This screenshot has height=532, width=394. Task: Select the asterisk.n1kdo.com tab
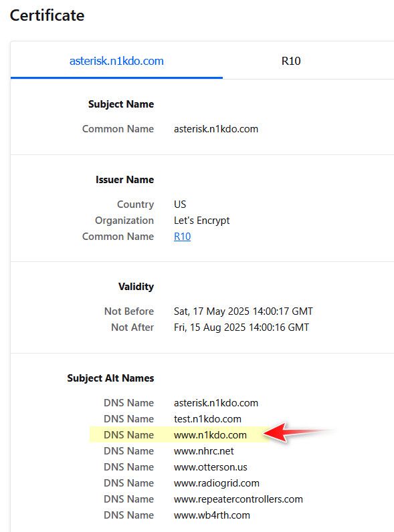[116, 61]
